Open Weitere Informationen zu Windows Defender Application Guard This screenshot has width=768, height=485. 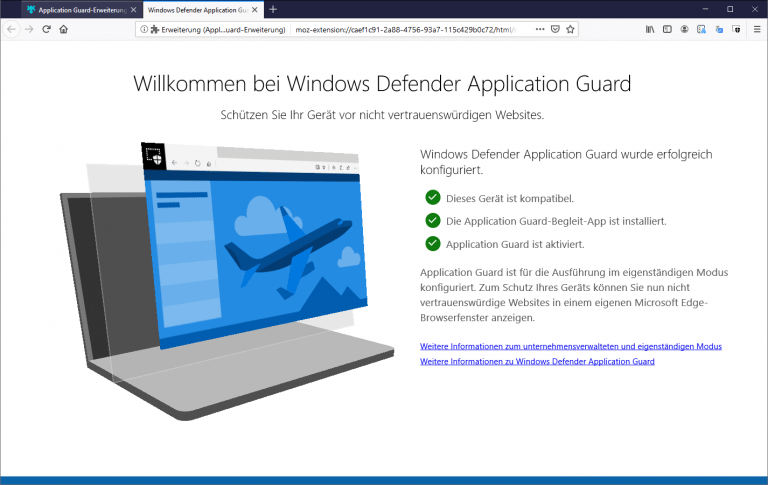[537, 361]
